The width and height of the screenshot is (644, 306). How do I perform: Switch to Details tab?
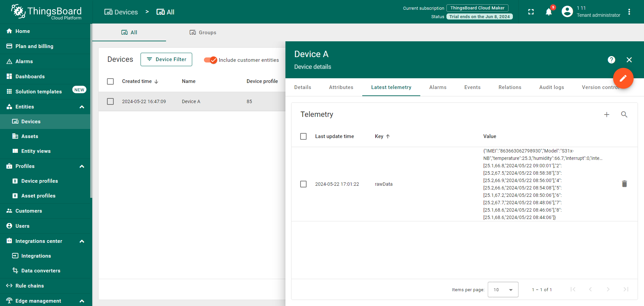click(x=303, y=87)
